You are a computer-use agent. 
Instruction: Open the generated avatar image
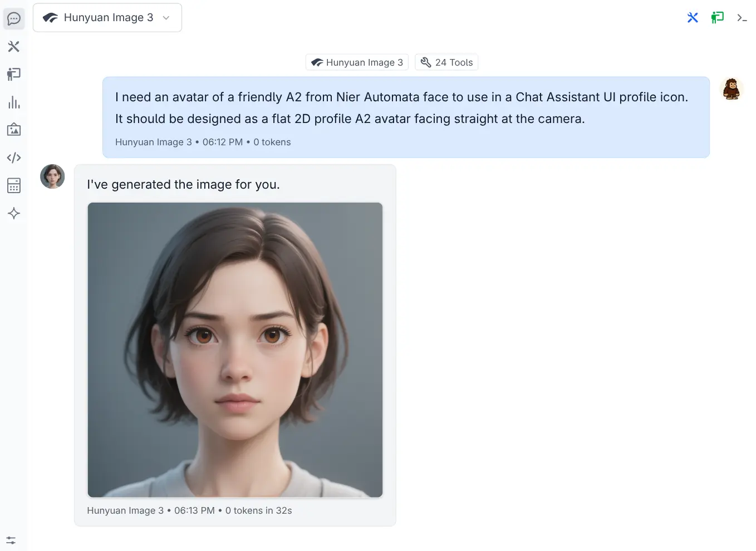[x=235, y=350]
